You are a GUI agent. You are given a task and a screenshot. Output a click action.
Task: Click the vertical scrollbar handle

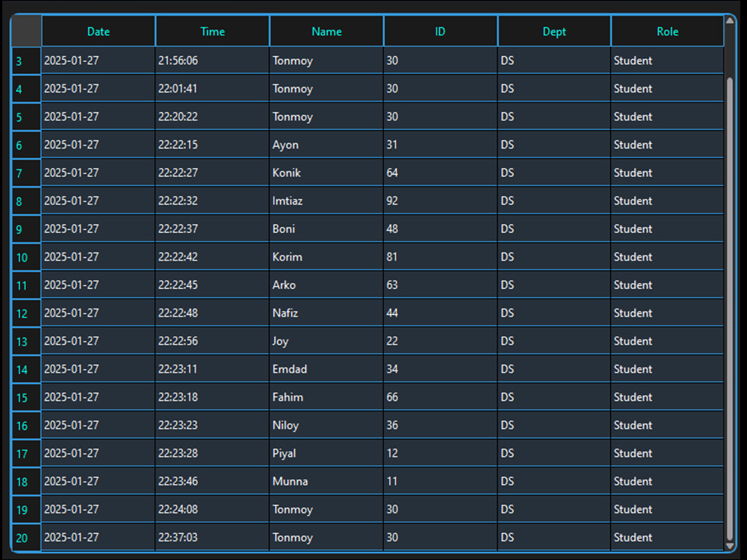pyautogui.click(x=730, y=308)
